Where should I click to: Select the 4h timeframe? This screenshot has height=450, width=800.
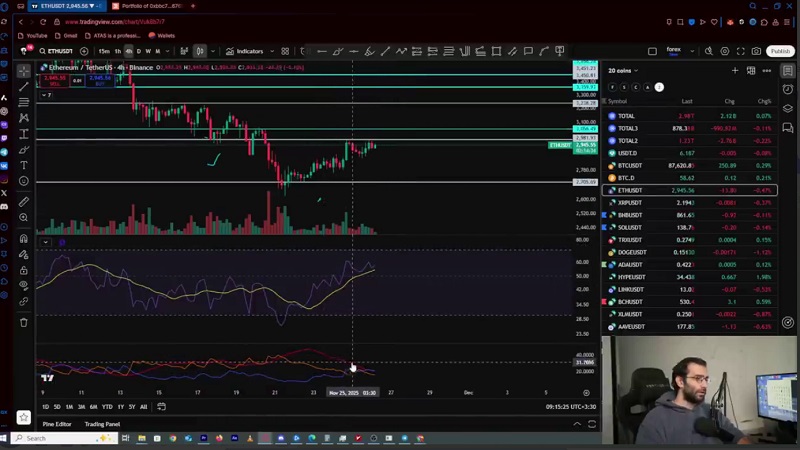(x=128, y=51)
